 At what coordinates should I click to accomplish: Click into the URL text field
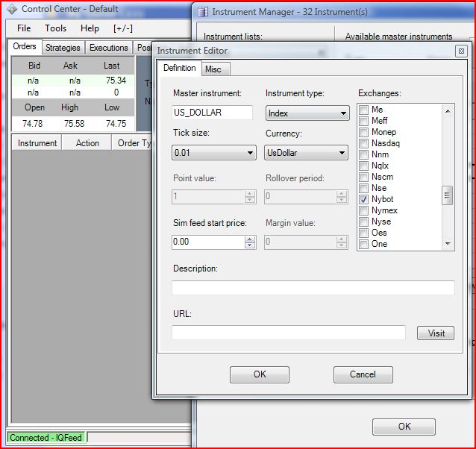(x=289, y=333)
